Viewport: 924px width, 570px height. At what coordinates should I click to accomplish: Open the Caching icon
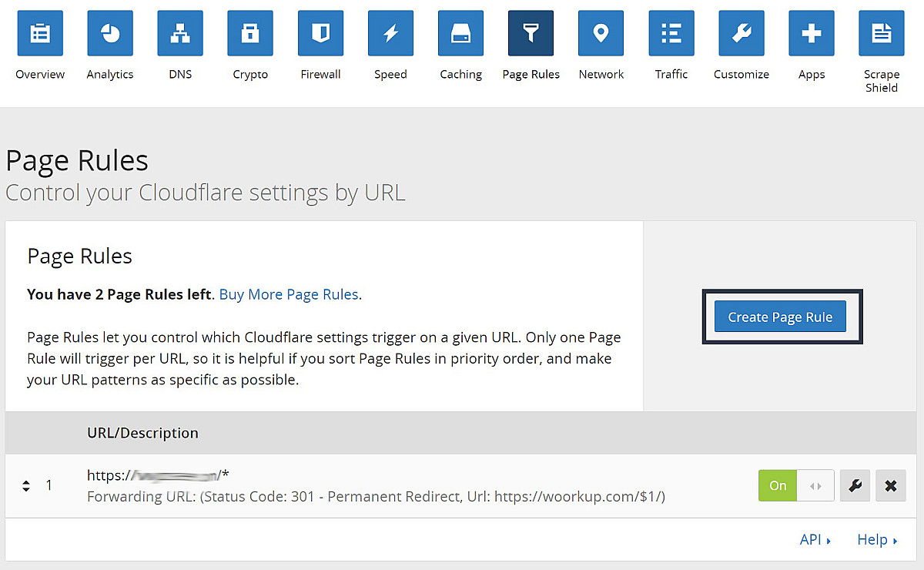click(460, 33)
